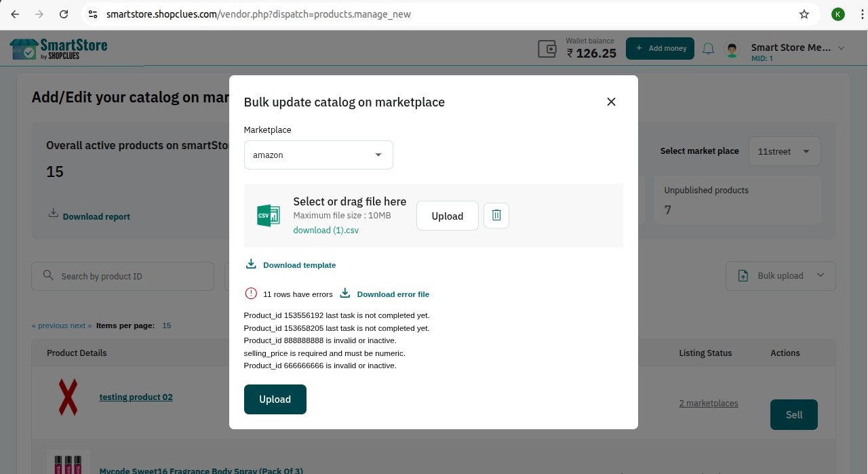Click Sell button for testing product 02
Viewport: 868px width, 474px height.
coord(794,414)
